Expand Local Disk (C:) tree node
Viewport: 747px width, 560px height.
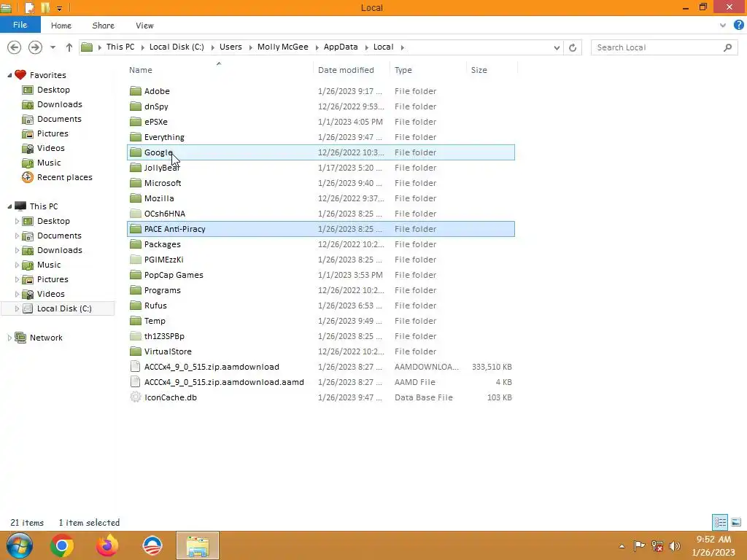coord(18,308)
